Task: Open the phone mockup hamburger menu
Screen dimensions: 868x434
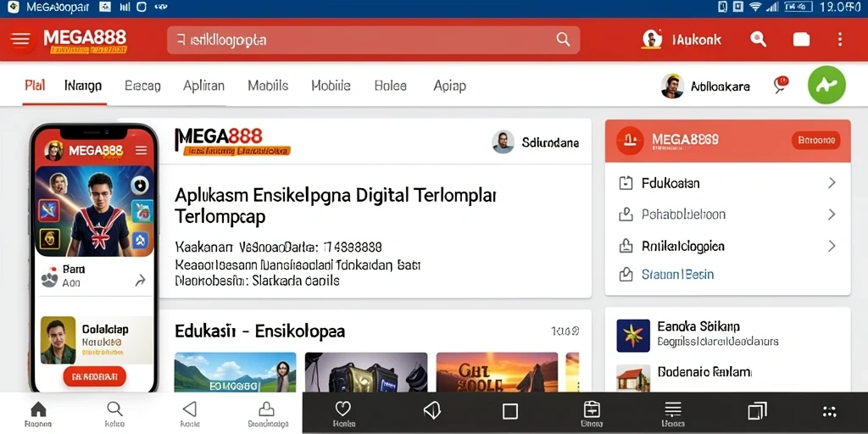Action: click(142, 151)
